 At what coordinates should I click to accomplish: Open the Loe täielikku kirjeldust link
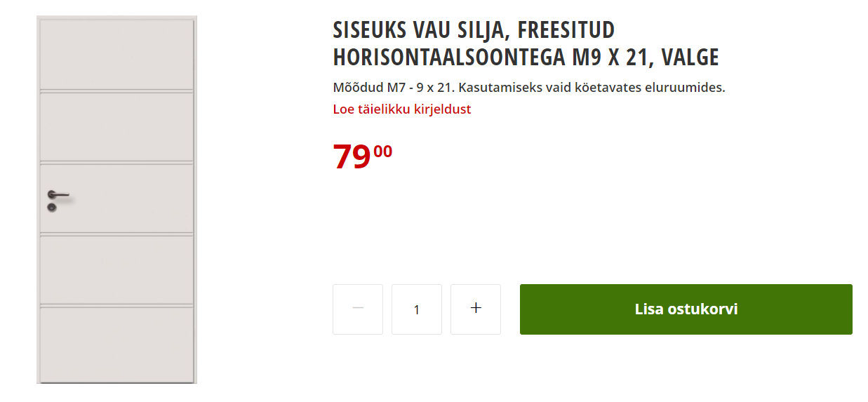coord(401,109)
